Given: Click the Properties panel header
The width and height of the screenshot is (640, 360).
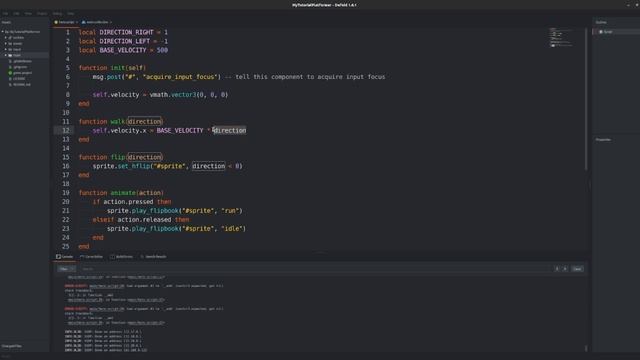Looking at the screenshot, I should (603, 140).
